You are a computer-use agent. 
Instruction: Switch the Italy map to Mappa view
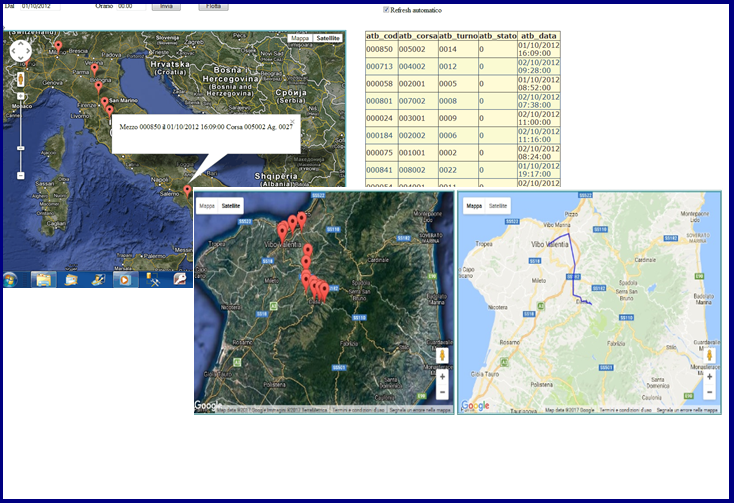[x=300, y=38]
